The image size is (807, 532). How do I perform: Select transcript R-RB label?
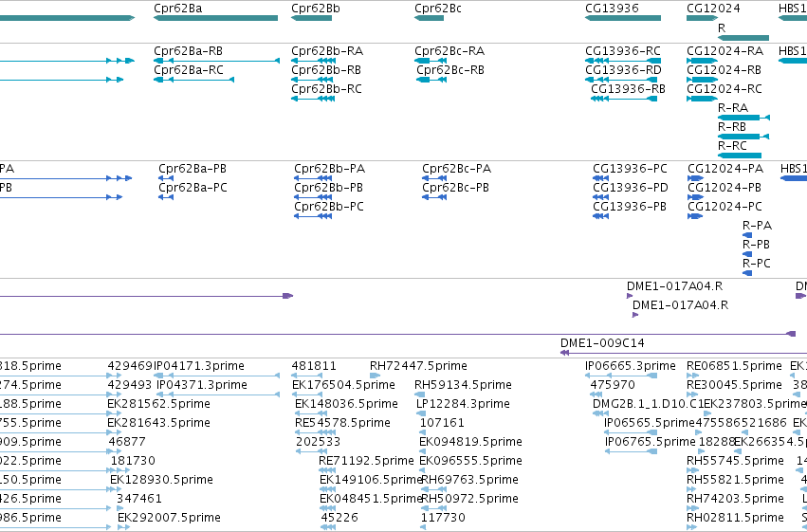click(732, 127)
